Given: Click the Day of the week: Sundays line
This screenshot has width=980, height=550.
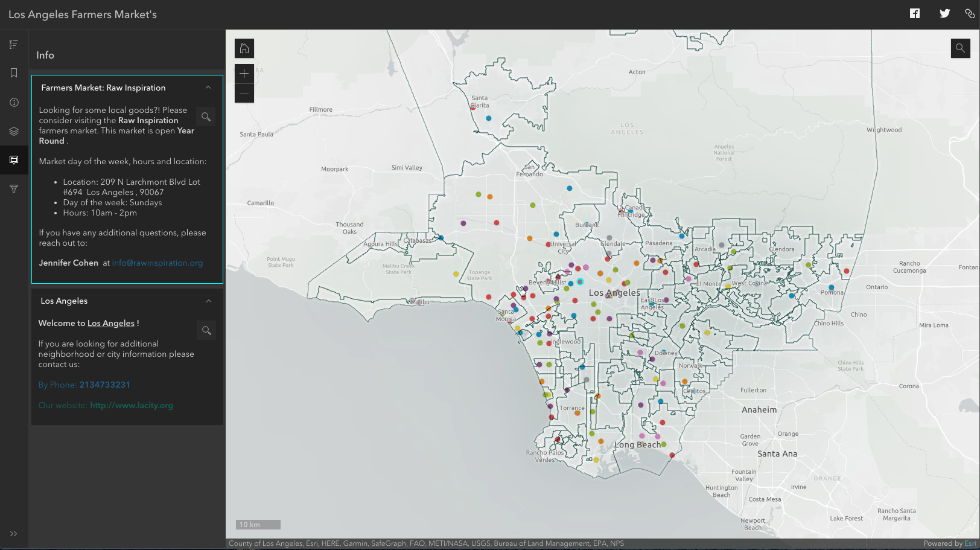Looking at the screenshot, I should click(113, 202).
